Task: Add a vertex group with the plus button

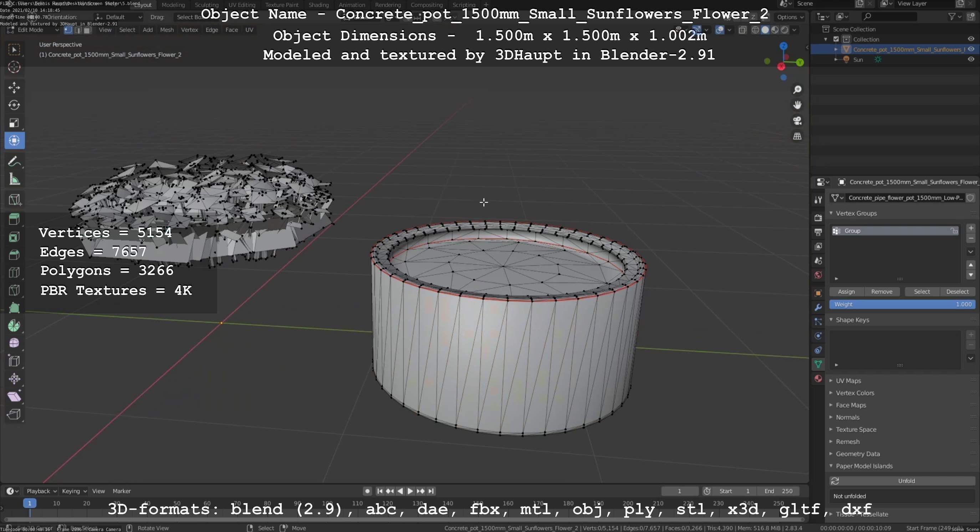Action: (x=971, y=228)
